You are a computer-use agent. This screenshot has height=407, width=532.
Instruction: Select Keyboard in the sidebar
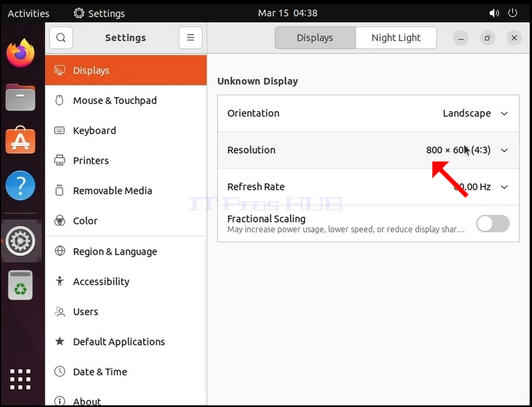click(x=126, y=131)
